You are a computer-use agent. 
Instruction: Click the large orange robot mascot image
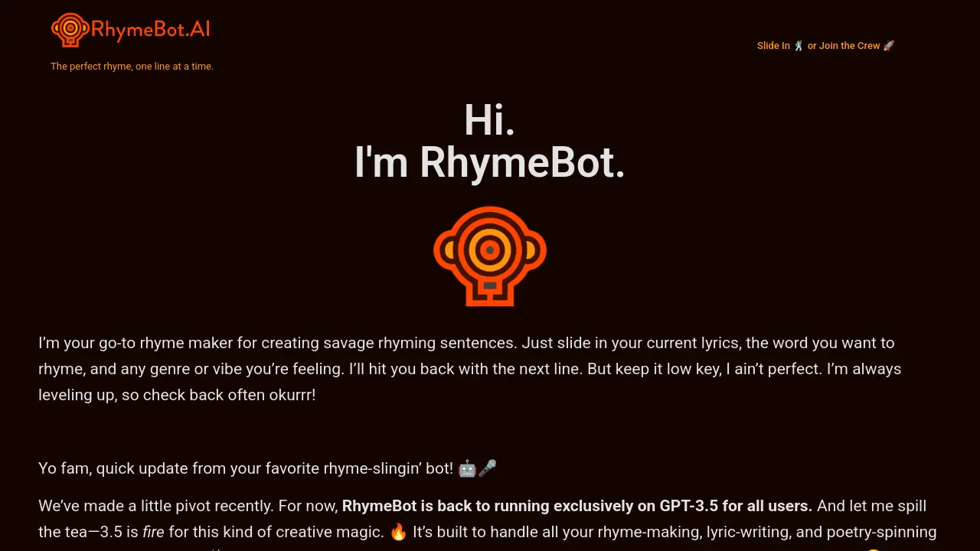[490, 256]
